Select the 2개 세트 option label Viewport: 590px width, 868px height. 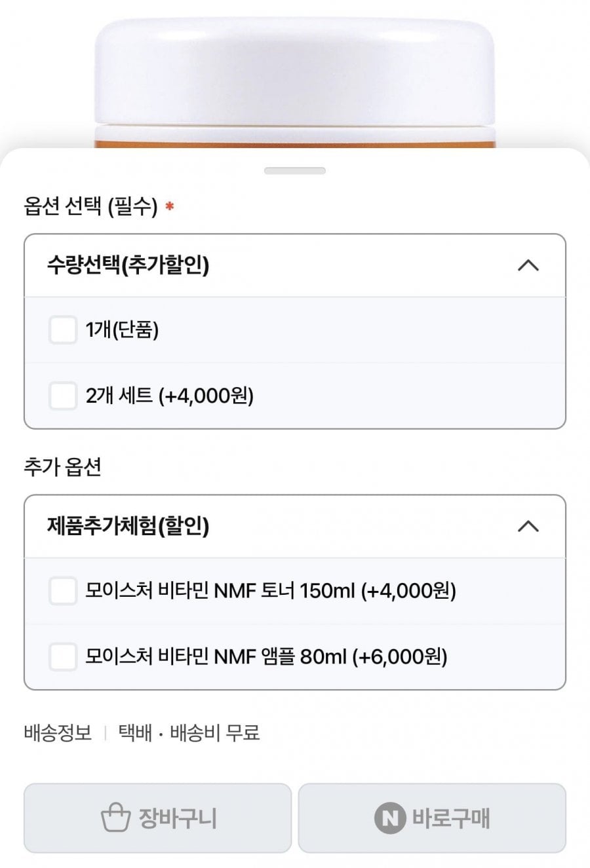click(169, 396)
